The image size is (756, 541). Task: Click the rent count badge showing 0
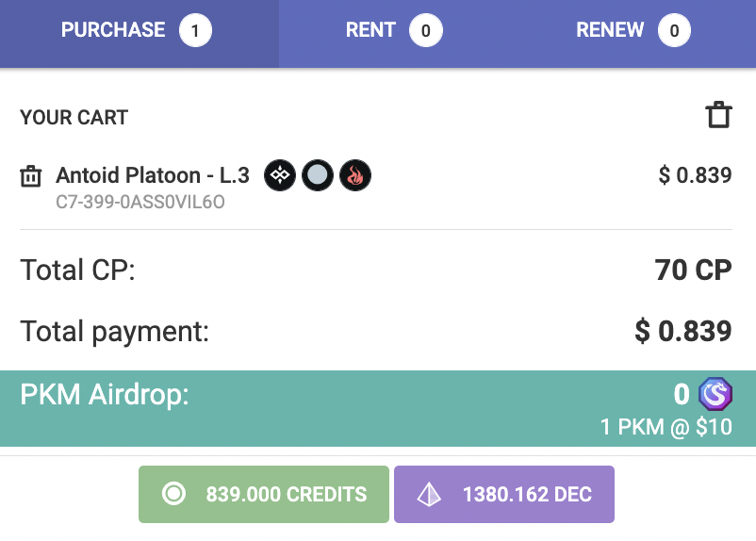[426, 31]
